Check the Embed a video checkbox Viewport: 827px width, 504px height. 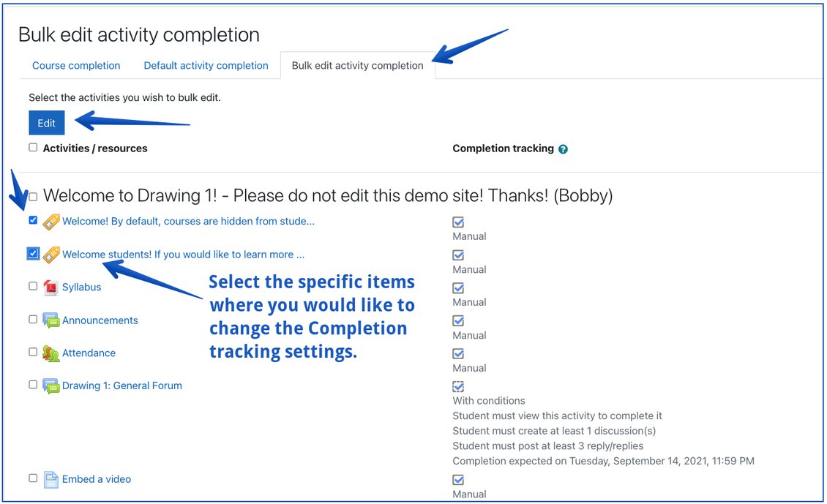(x=32, y=478)
